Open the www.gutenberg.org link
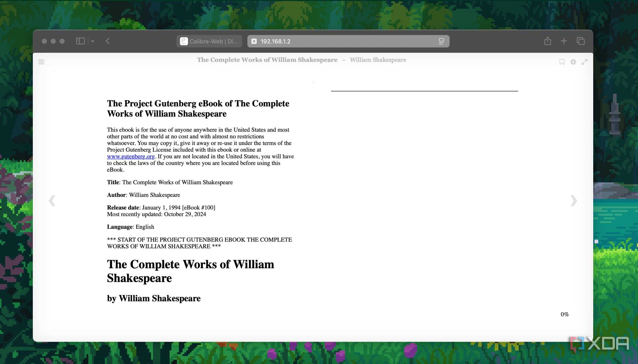 [x=131, y=157]
